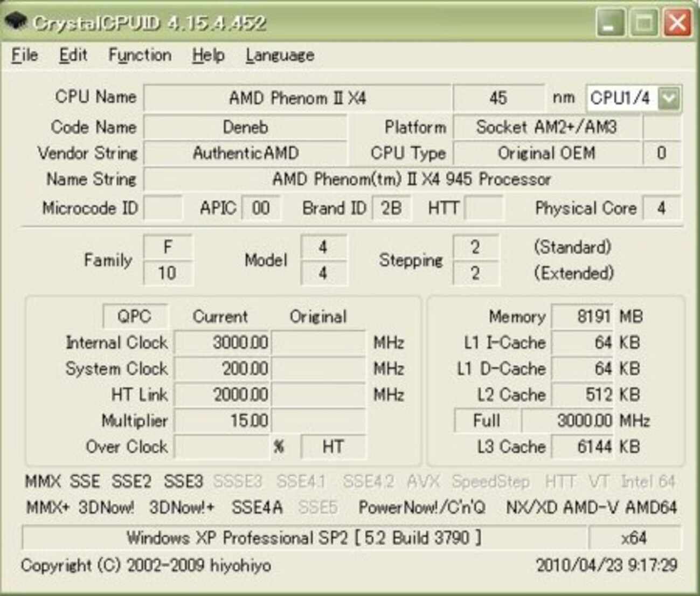This screenshot has height=596, width=700.
Task: Click the Platform value Socket AM2+/AM3
Action: (547, 127)
